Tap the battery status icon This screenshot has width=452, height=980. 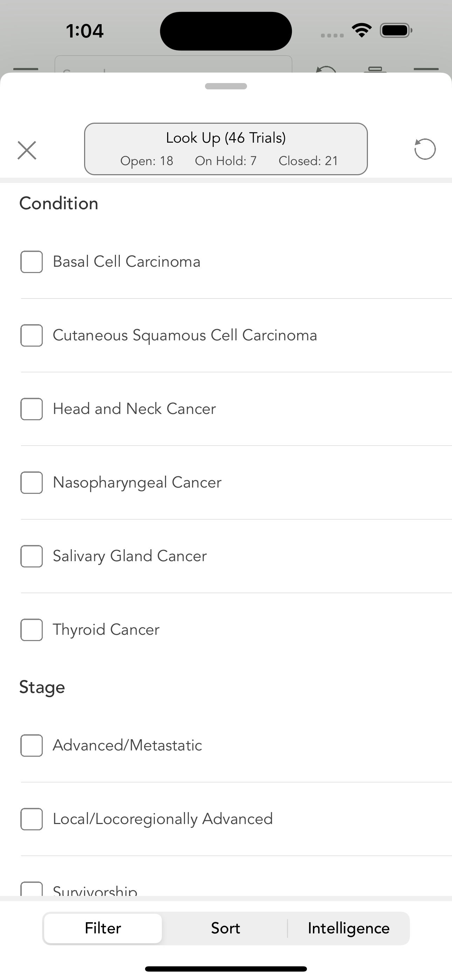click(396, 30)
